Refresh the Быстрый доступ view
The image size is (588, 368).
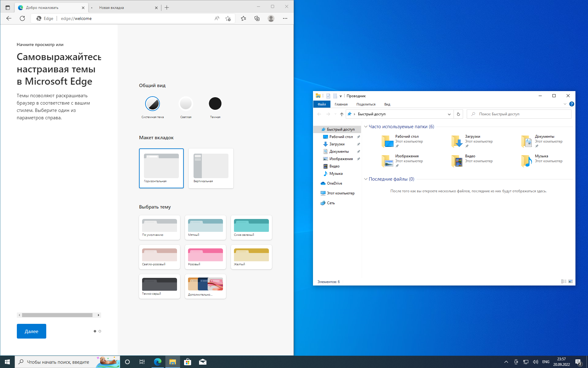tap(458, 114)
